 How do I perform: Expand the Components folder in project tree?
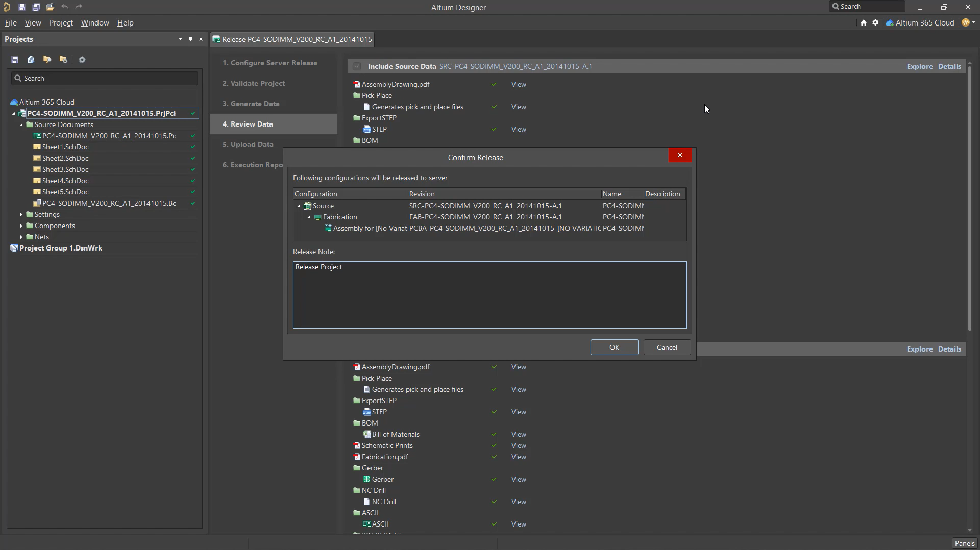[x=21, y=226]
